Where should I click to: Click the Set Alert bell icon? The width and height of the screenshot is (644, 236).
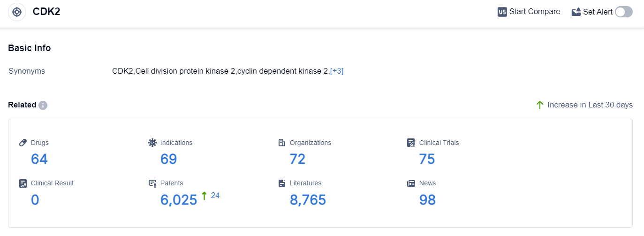(x=576, y=12)
